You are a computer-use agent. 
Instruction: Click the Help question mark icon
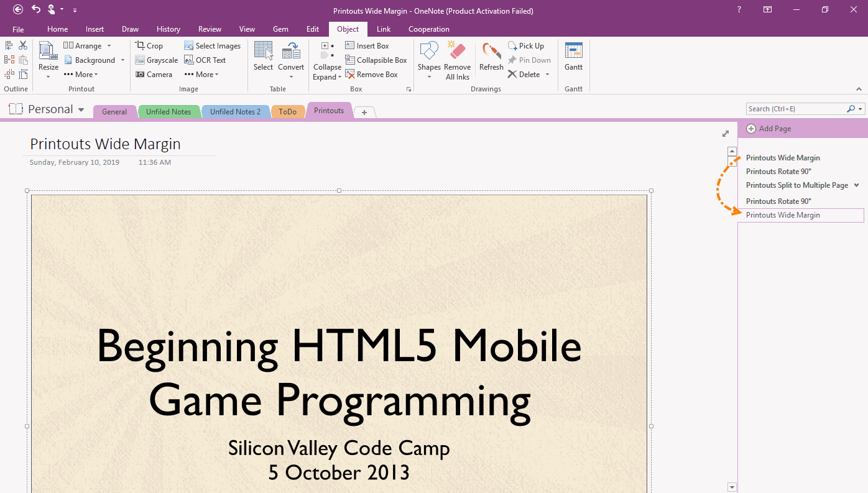tap(739, 10)
